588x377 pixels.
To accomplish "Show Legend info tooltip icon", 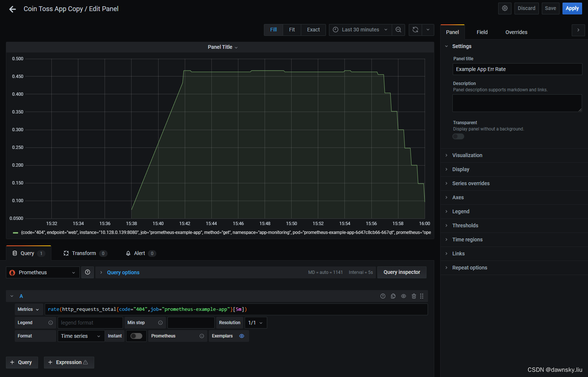I will (51, 323).
